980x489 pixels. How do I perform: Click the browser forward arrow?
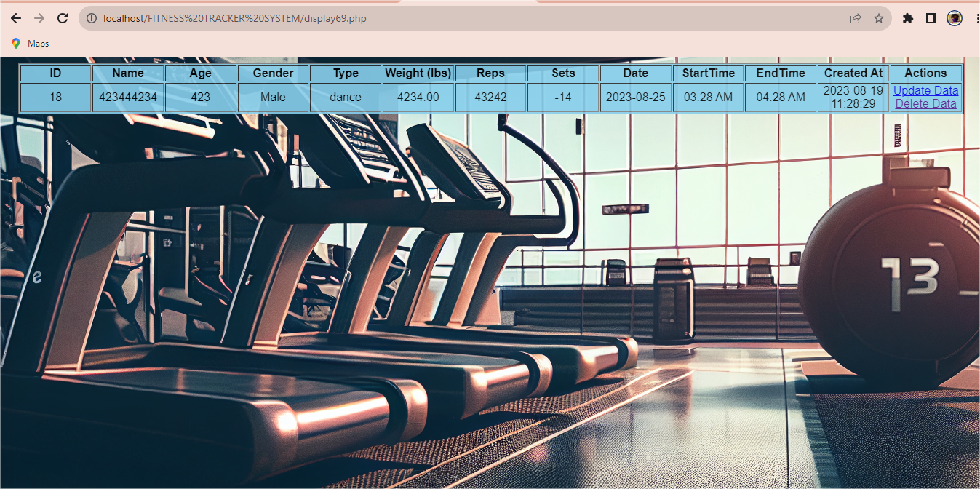[39, 18]
